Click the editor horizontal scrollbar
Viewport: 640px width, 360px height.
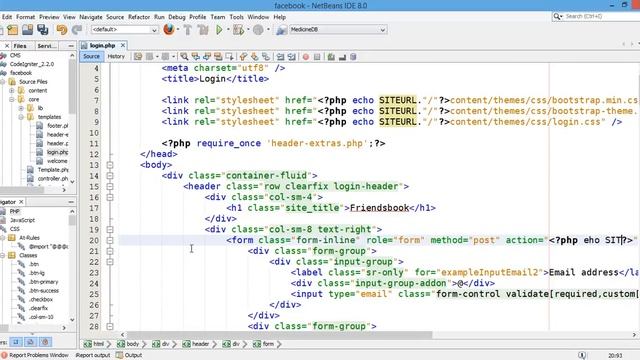(279, 335)
